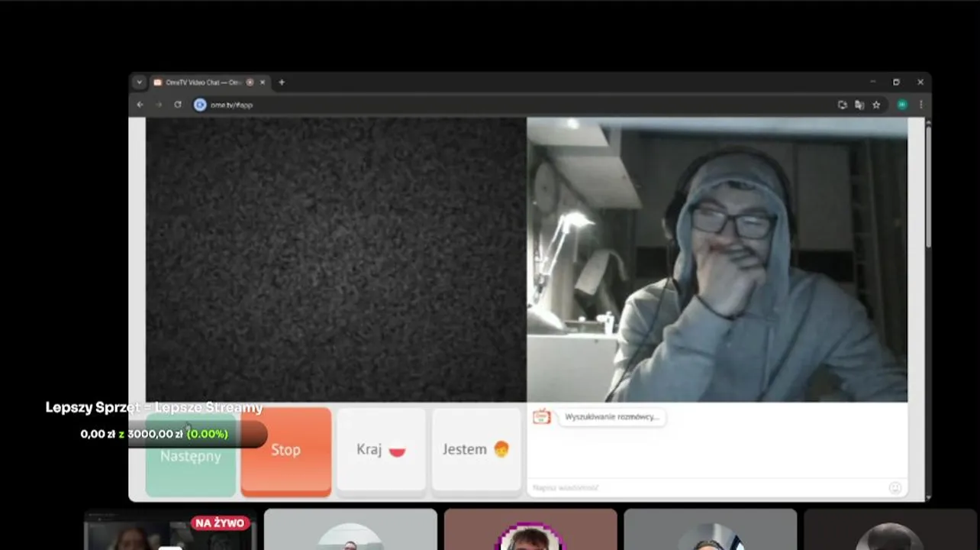Viewport: 980px width, 550px height.
Task: Open the translate page icon
Action: [x=859, y=105]
